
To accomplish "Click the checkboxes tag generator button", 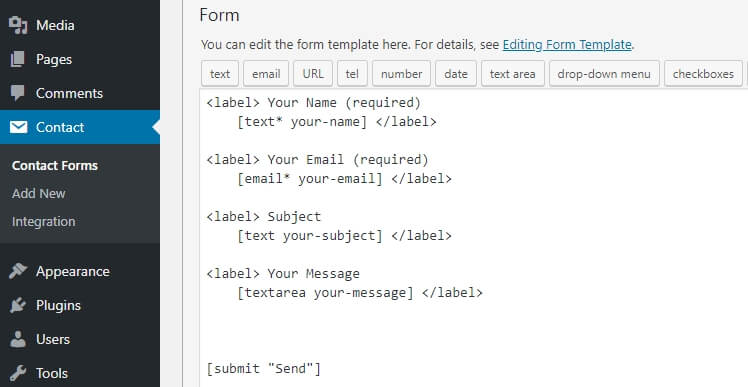I will coord(703,74).
